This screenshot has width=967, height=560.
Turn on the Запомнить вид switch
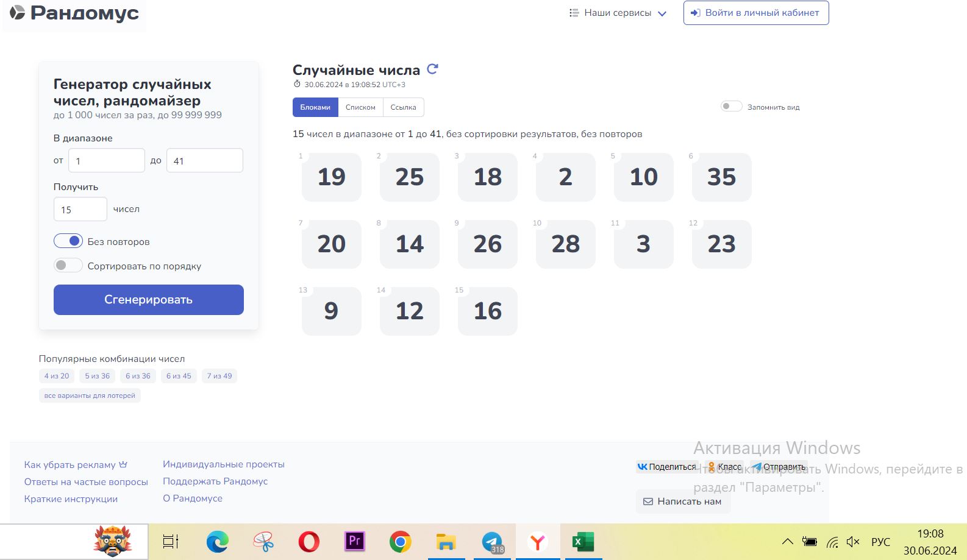coord(731,107)
